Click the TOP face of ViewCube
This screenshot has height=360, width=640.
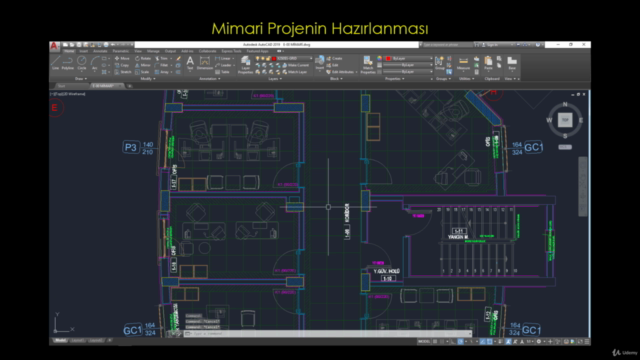pos(565,120)
